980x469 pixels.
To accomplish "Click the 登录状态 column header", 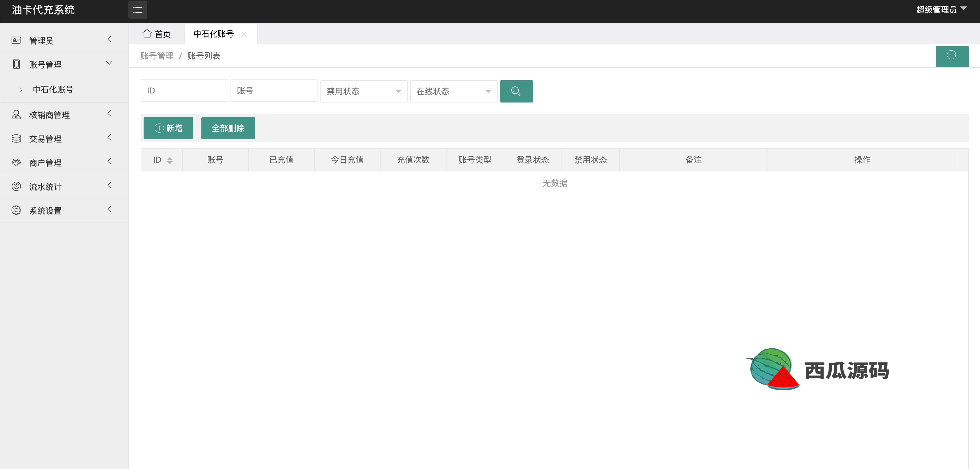I will click(x=533, y=160).
